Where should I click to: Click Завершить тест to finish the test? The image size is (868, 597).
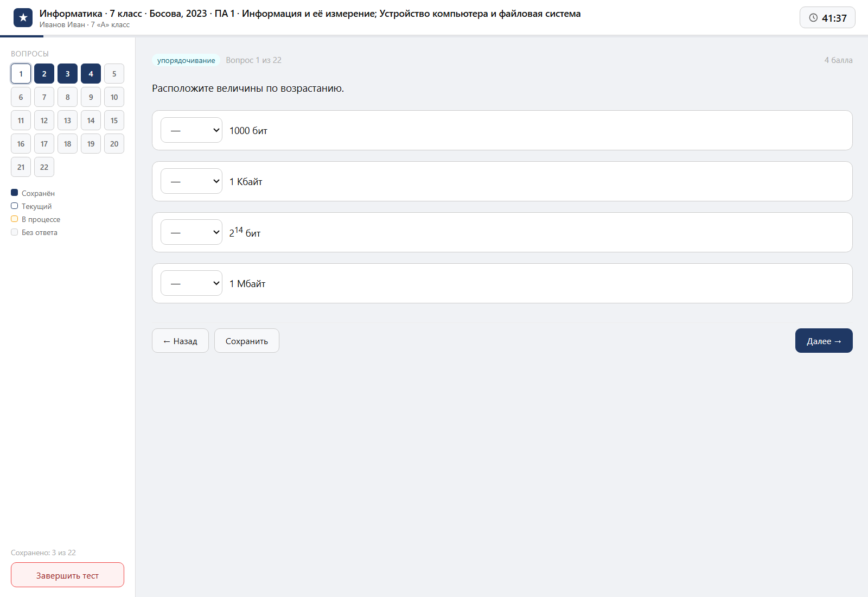point(67,575)
